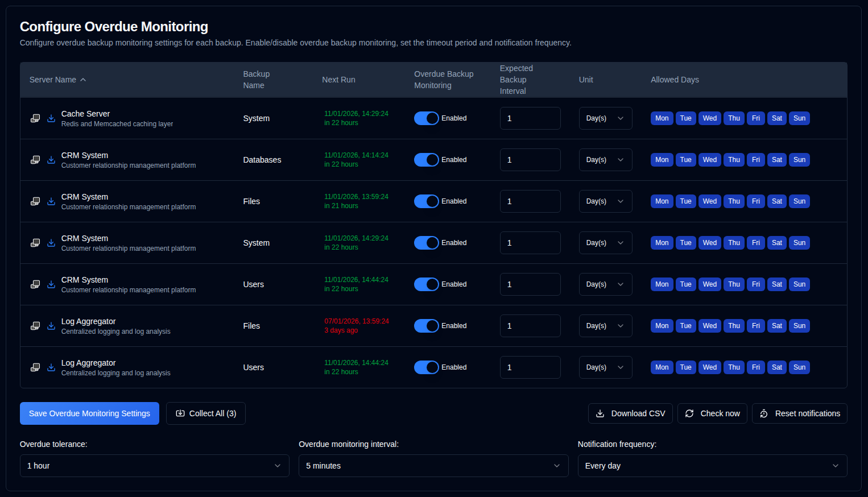This screenshot has width=868, height=497.
Task: Click the refresh icon in Check now button
Action: 689,413
